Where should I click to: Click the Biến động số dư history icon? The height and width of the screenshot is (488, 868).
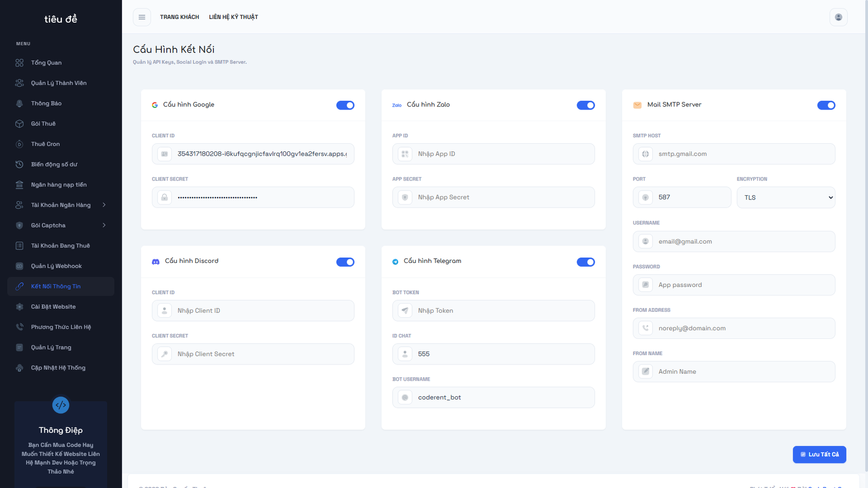(20, 164)
